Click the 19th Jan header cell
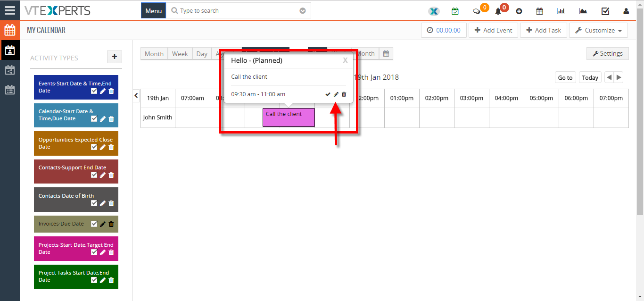Viewport: 644px width, 301px height. (x=158, y=98)
